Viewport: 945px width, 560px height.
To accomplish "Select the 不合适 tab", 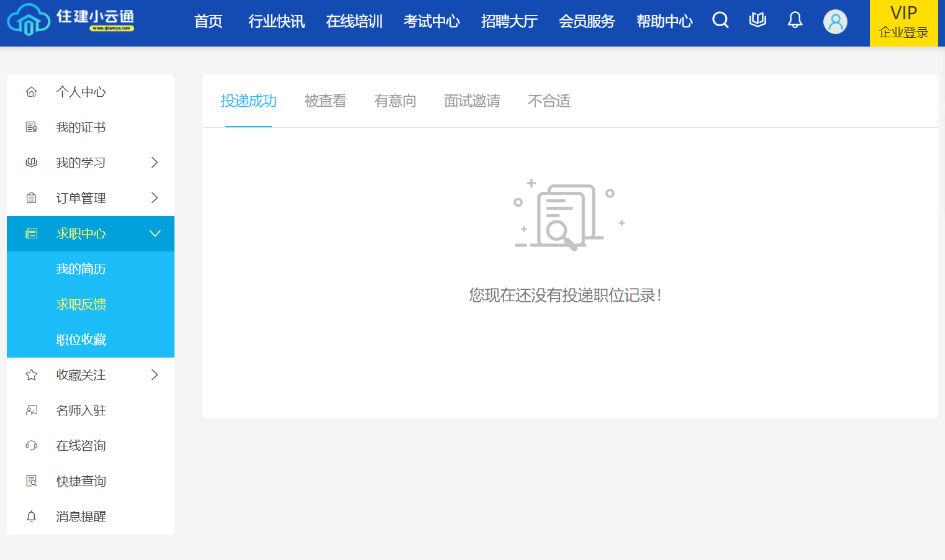I will pos(549,101).
